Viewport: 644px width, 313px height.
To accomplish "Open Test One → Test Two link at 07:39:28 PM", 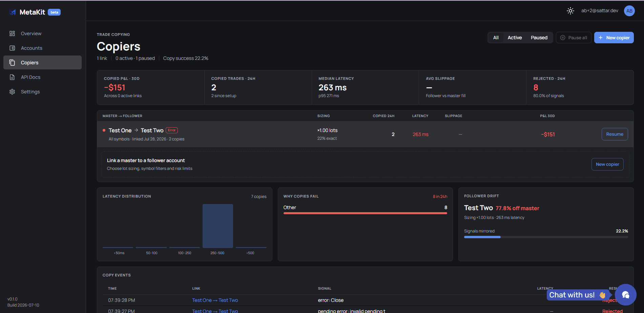I will click(215, 300).
